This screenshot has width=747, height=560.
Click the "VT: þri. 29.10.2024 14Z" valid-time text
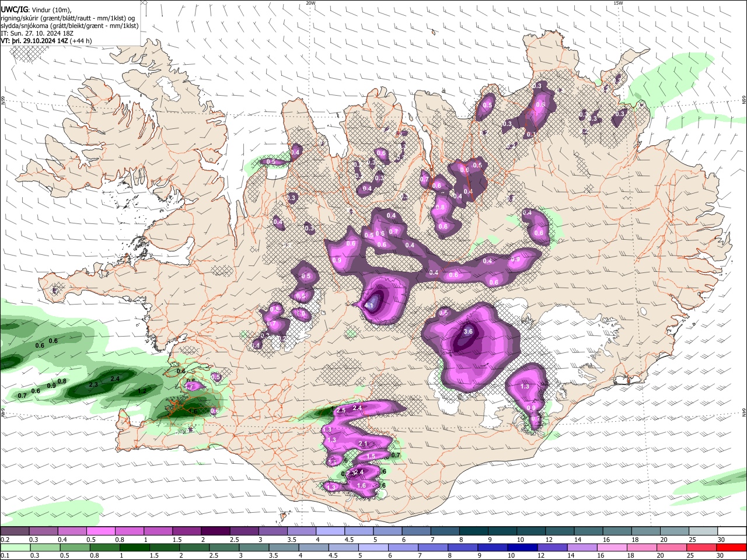tap(34, 41)
